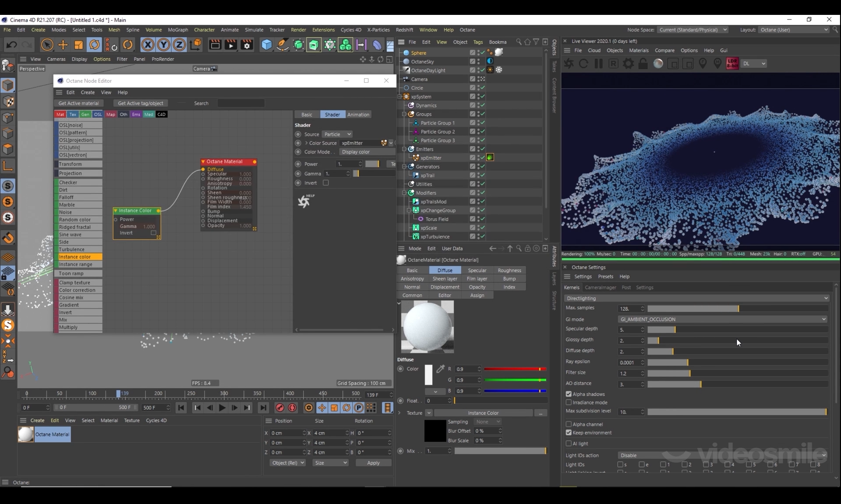Open Octane settings gear in Live Viewer
This screenshot has height=504, width=841.
628,63
